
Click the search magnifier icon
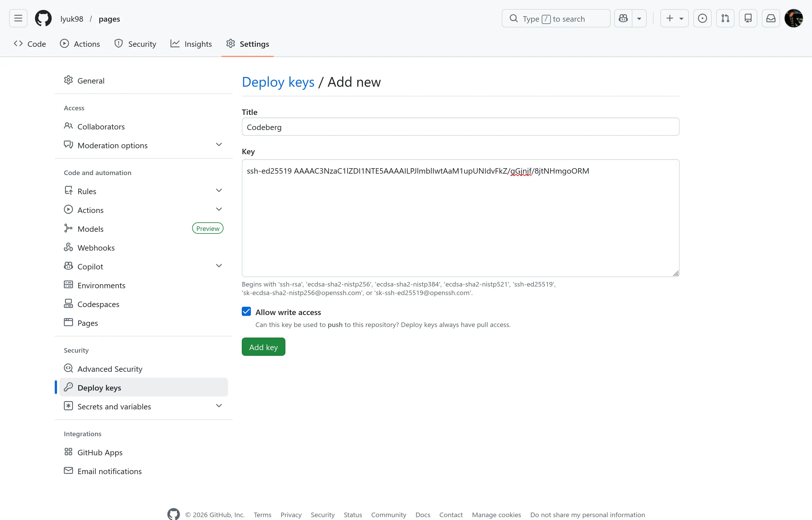pyautogui.click(x=513, y=19)
